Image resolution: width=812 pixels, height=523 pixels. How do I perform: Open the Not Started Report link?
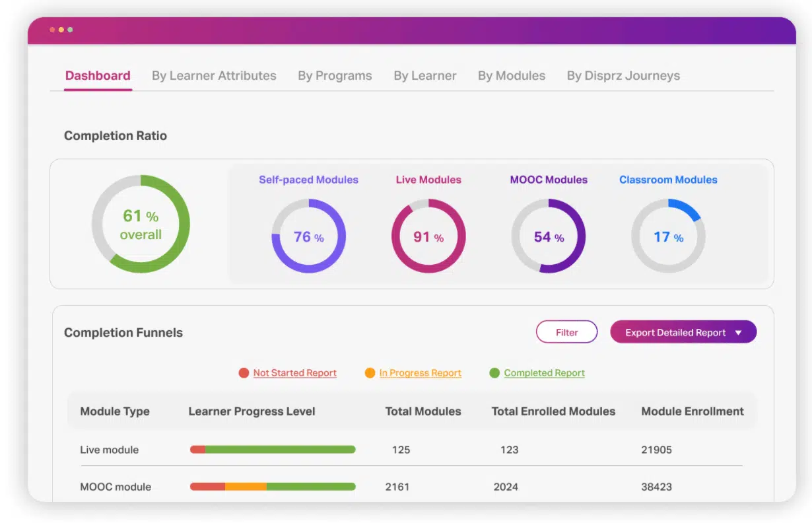(295, 373)
